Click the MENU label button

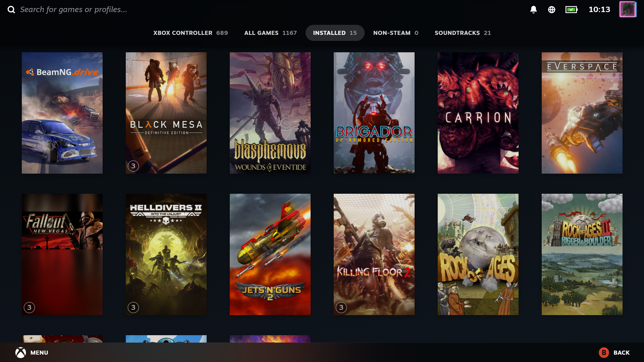[39, 353]
